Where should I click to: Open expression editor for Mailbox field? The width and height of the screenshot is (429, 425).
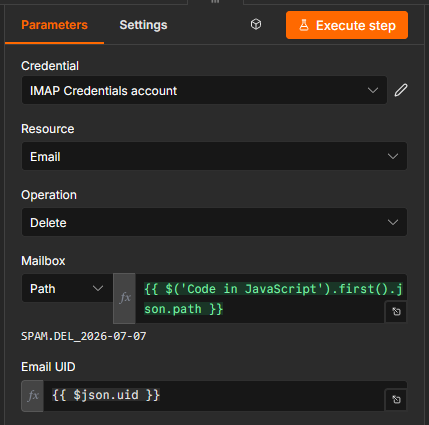pos(396,312)
